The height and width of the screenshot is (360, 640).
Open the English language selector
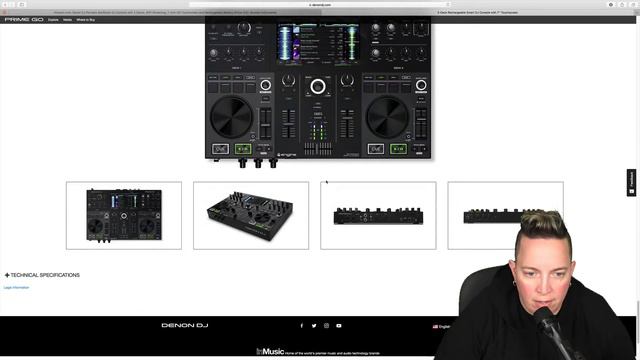[442, 327]
